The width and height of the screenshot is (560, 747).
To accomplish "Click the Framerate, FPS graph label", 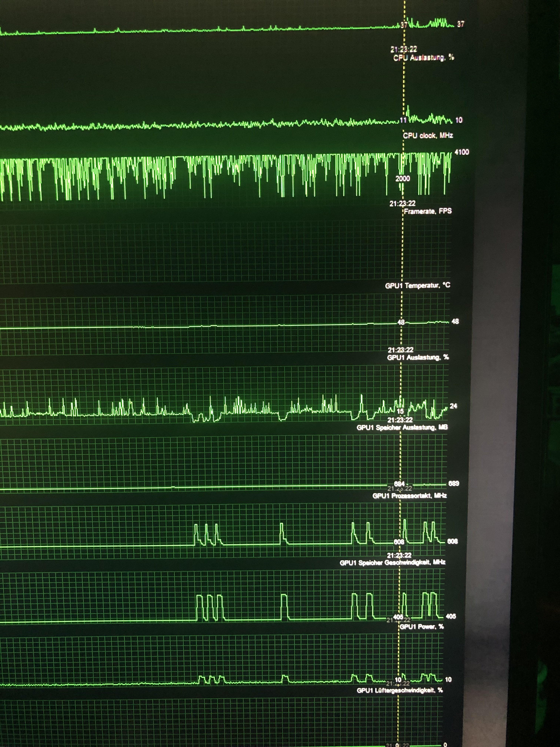I will (428, 211).
